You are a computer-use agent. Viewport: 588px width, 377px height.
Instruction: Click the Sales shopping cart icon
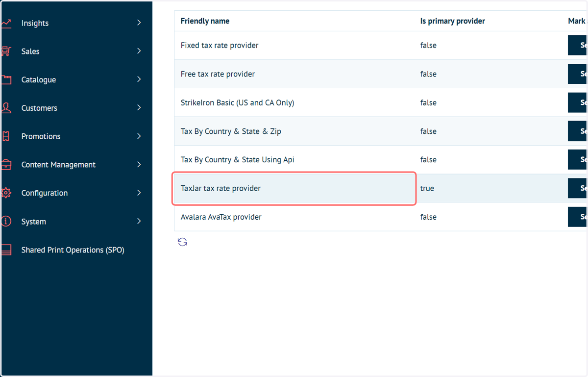tap(6, 51)
